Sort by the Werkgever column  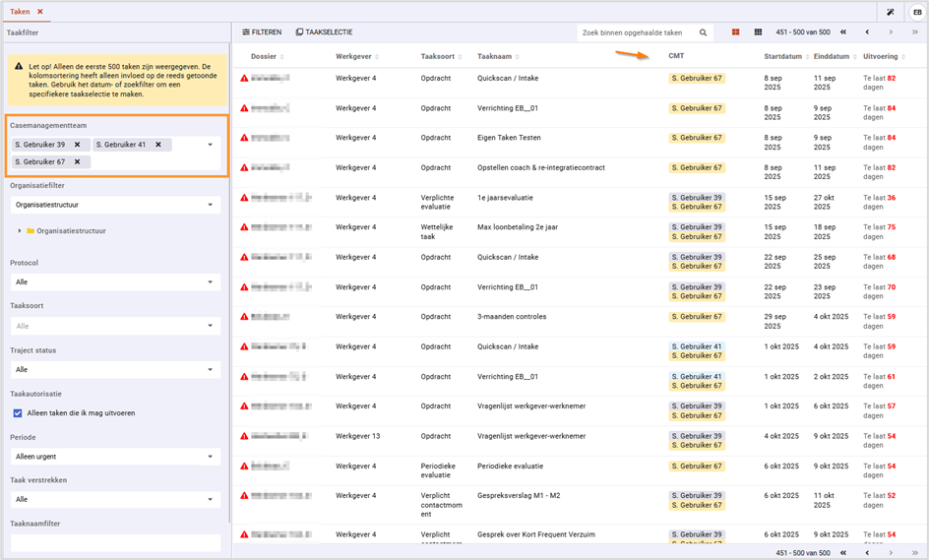tap(357, 56)
